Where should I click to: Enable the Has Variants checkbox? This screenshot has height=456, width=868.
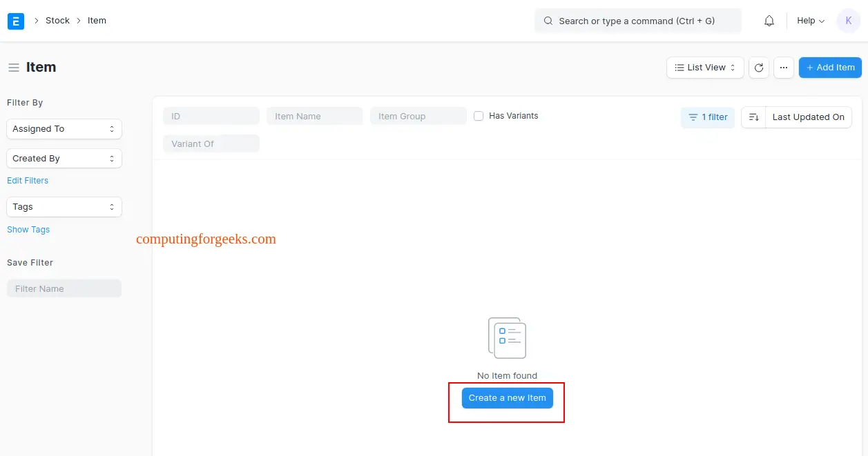tap(479, 116)
